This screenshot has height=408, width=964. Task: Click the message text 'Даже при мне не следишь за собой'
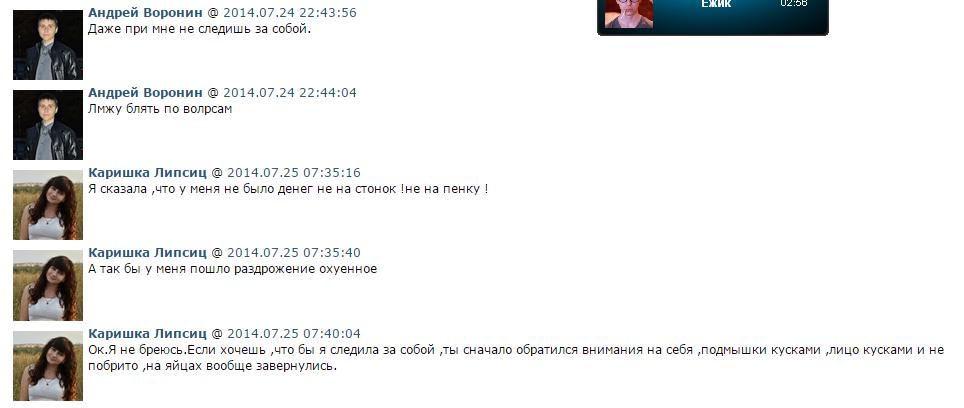[200, 28]
